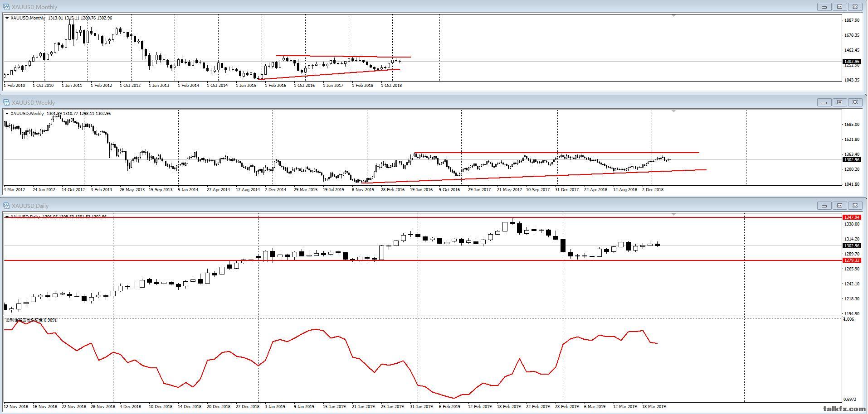Screen dimensions: 868x414
Task: Close the XAUUSD,Weekly chart window
Action: [x=855, y=102]
